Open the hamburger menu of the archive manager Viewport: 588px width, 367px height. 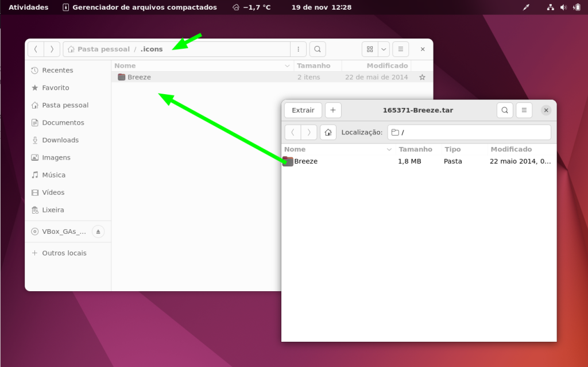click(524, 110)
